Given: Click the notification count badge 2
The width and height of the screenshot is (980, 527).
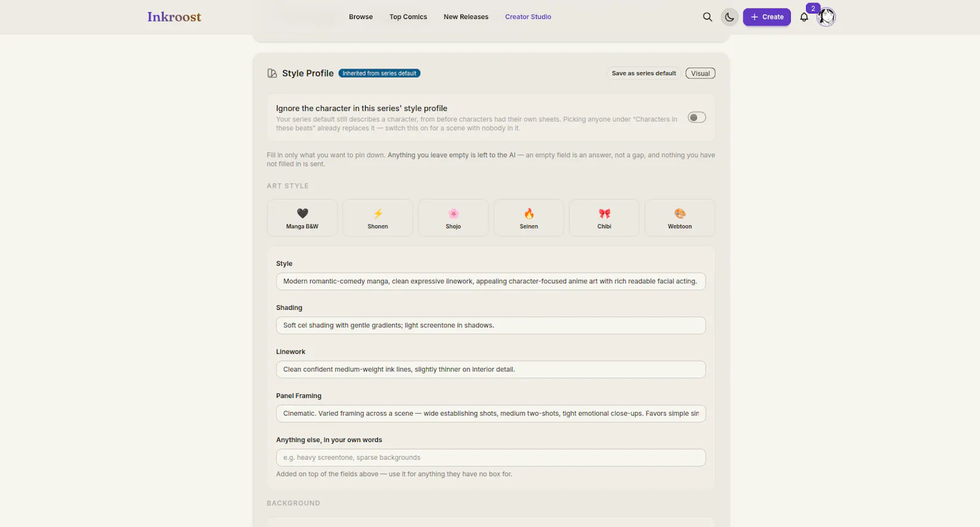Looking at the screenshot, I should 813,9.
